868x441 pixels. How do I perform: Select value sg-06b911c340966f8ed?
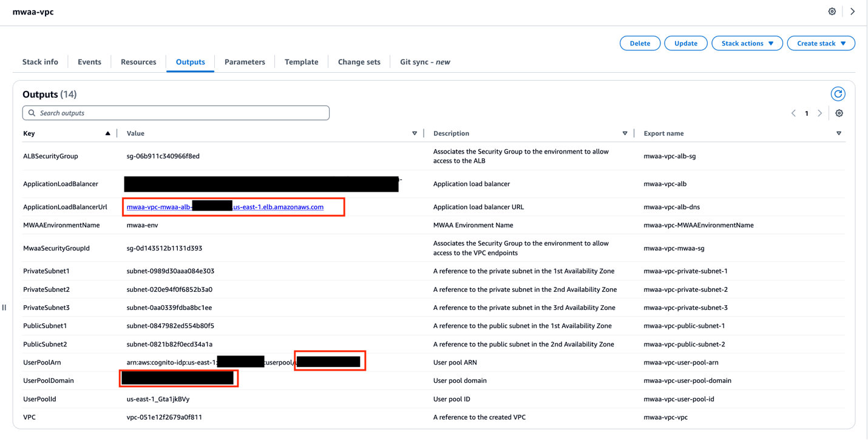click(x=163, y=157)
